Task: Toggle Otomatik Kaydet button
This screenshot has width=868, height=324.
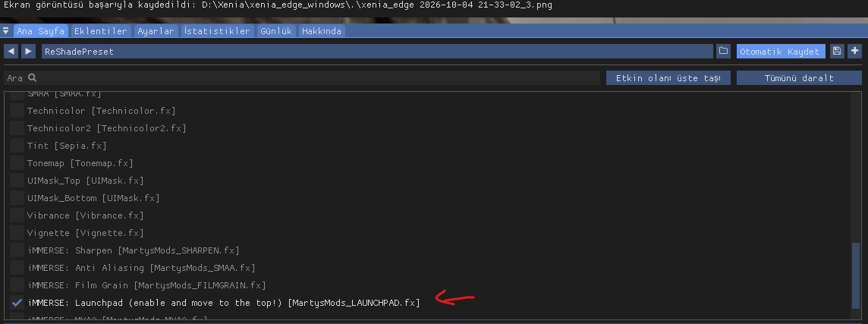Action: [781, 52]
